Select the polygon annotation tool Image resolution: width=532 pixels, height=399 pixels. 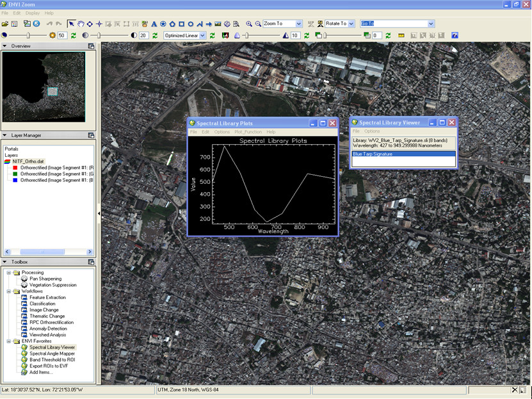point(172,24)
